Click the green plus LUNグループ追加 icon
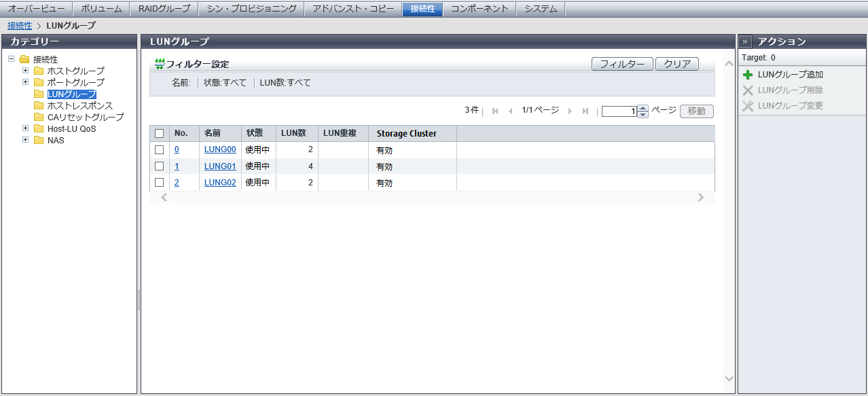This screenshot has width=868, height=396. pyautogui.click(x=748, y=75)
